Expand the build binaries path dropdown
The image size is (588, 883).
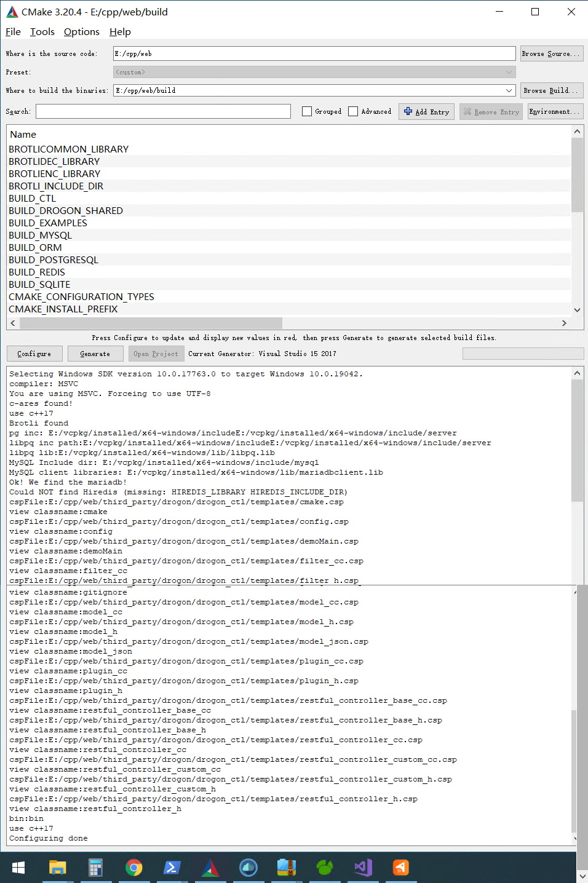click(509, 90)
